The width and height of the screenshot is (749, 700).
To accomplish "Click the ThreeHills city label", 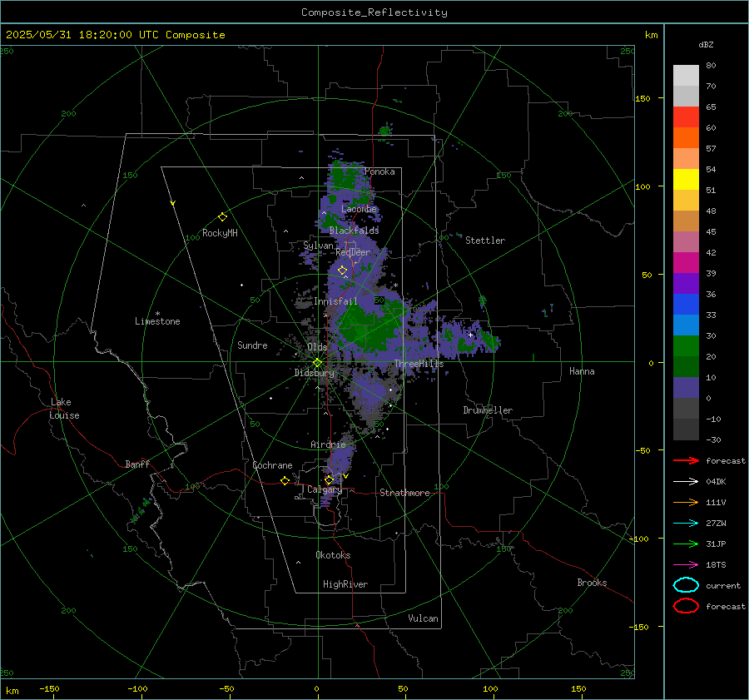I will [419, 364].
